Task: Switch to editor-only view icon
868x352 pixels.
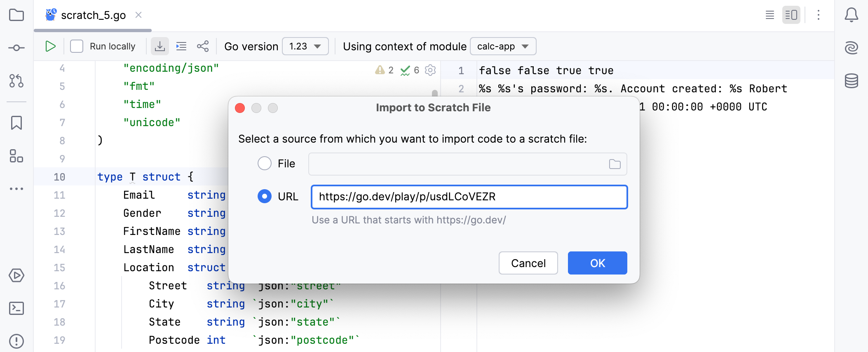Action: 770,15
